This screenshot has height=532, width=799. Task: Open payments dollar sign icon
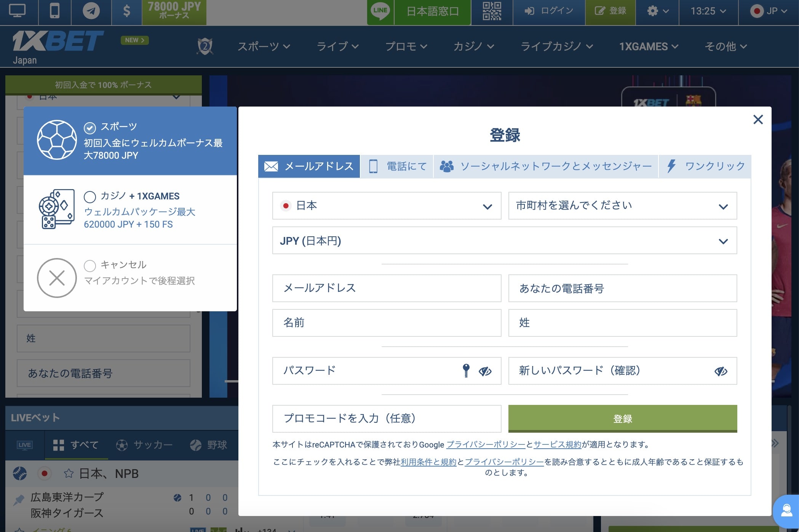tap(127, 11)
